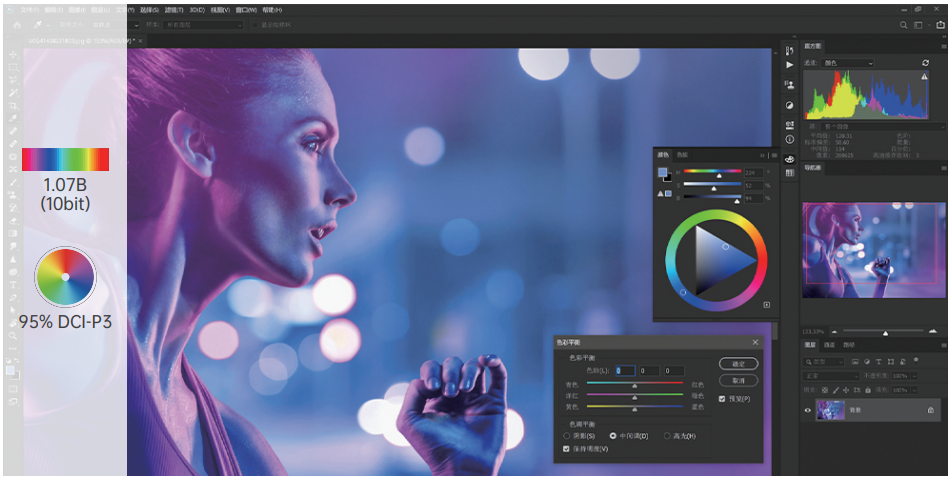
Task: Click the histogram cached data warning triangle
Action: [924, 76]
